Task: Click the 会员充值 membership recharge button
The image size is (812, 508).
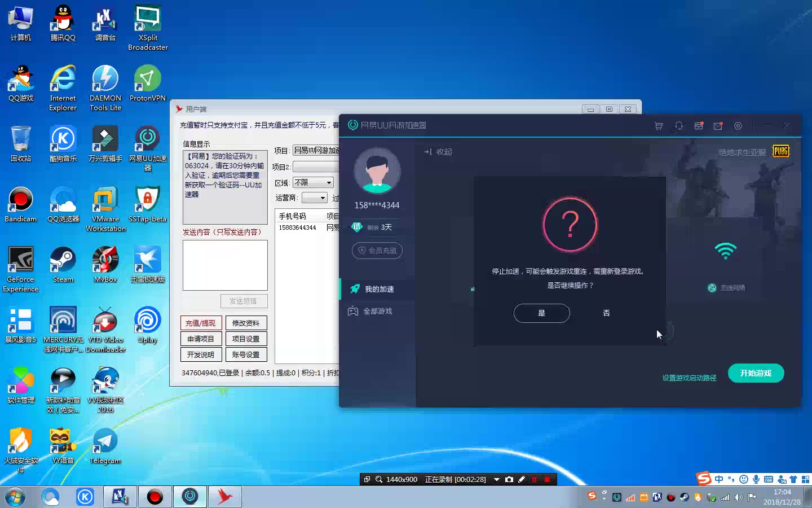Action: click(377, 250)
